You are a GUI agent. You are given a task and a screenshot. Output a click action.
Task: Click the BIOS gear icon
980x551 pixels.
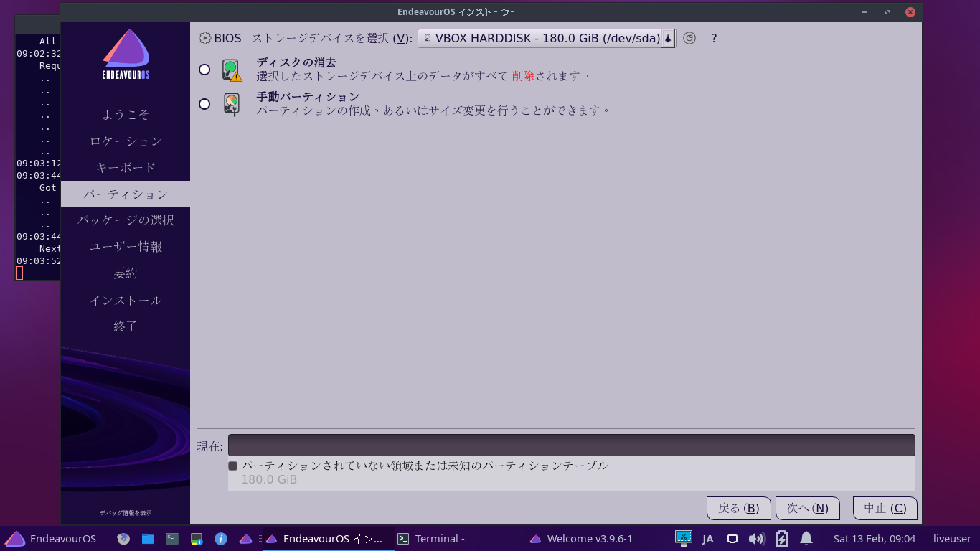[x=205, y=38]
